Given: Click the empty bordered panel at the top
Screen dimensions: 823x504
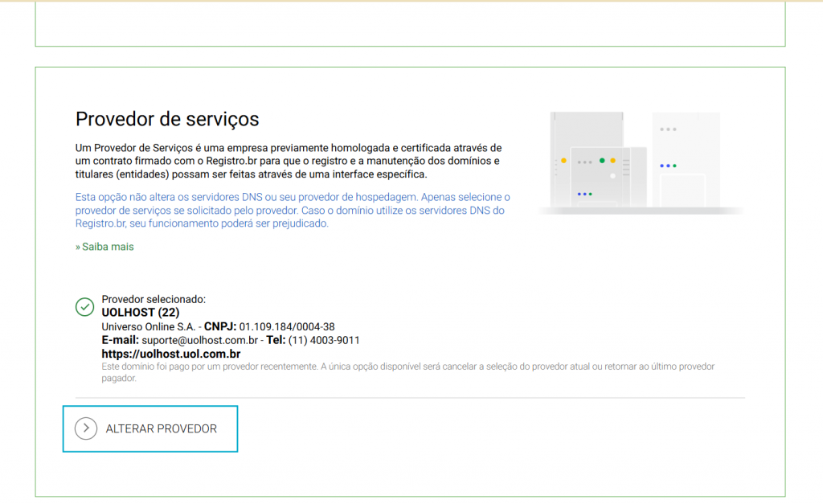Looking at the screenshot, I should pyautogui.click(x=410, y=23).
